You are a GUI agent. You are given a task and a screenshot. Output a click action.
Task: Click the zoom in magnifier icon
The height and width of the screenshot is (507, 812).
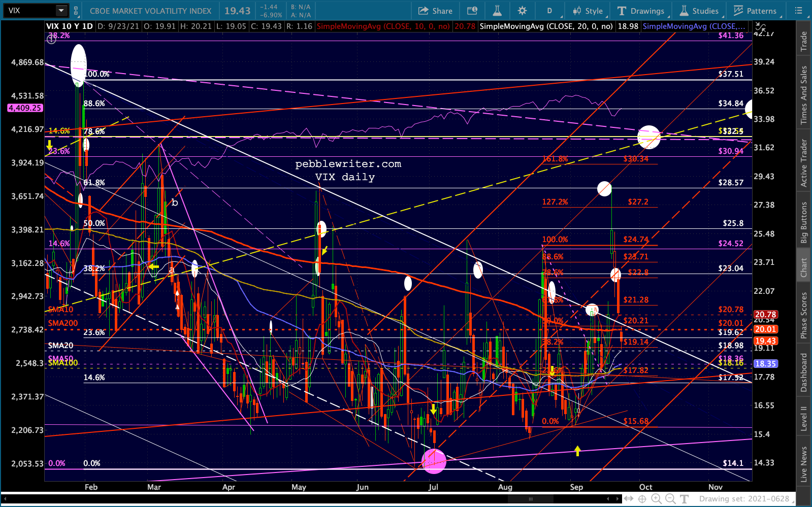(x=656, y=499)
